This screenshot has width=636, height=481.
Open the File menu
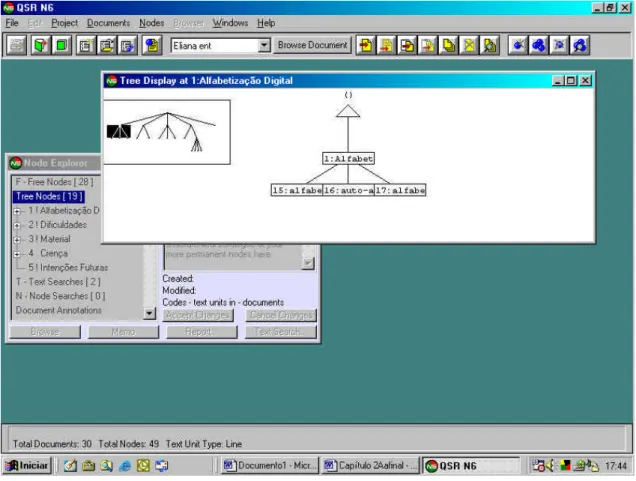12,23
